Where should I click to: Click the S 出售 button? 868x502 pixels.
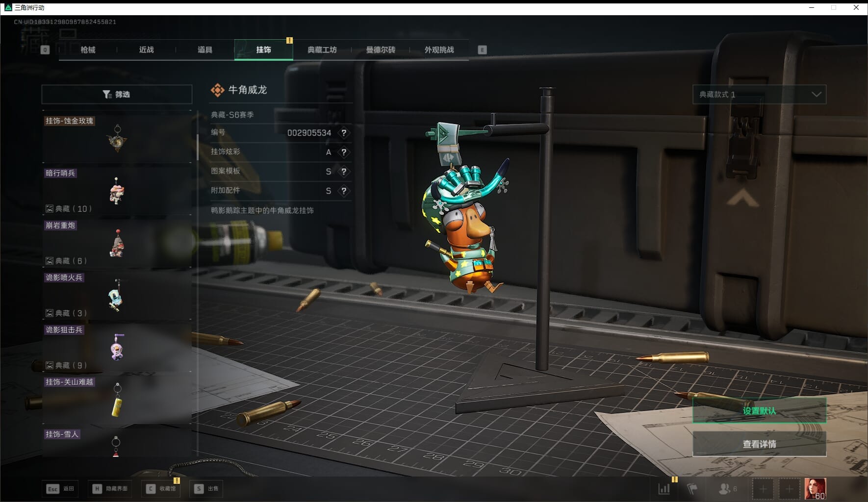click(206, 489)
